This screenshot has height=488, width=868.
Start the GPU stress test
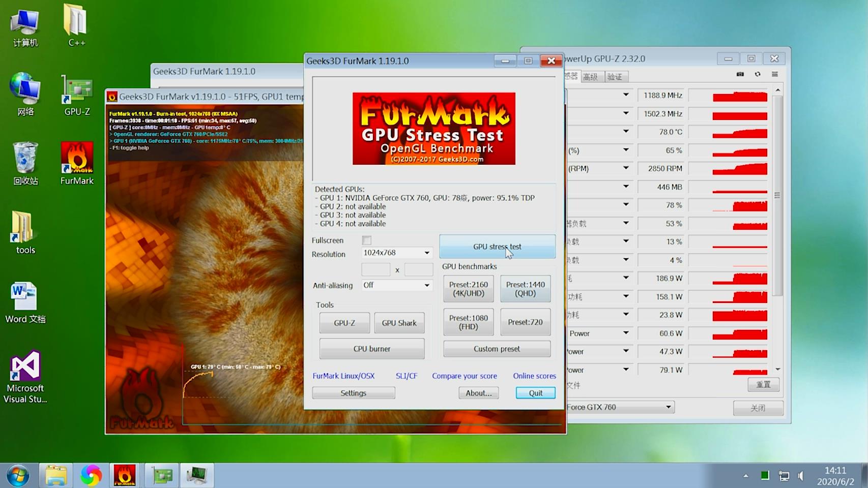click(497, 247)
